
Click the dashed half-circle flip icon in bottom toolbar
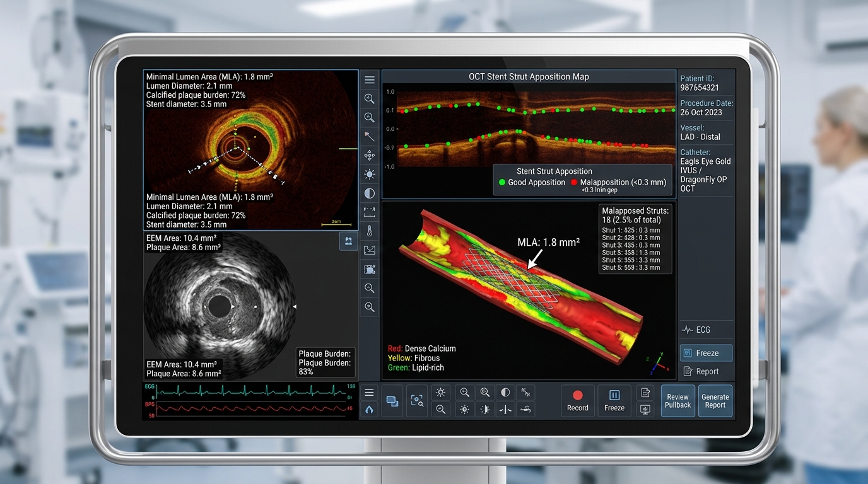485,409
